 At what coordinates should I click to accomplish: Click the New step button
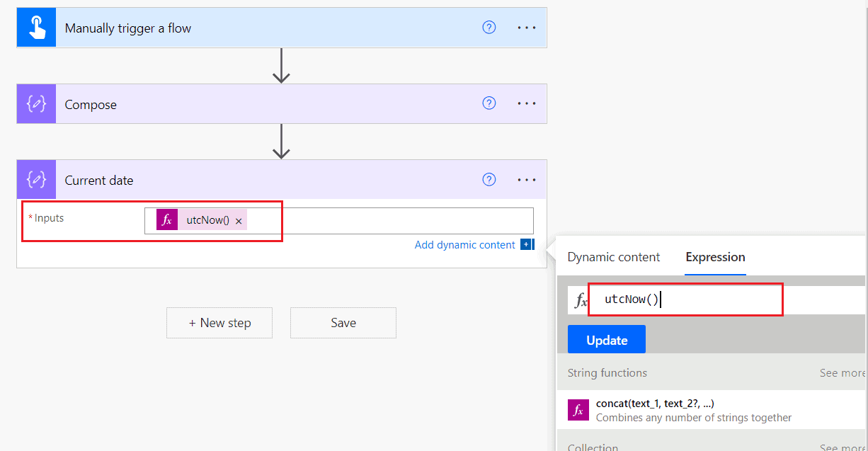(x=219, y=323)
